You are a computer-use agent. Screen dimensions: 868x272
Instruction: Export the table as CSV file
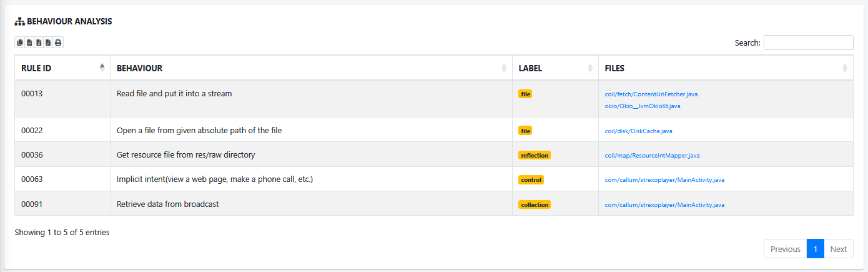[x=29, y=43]
